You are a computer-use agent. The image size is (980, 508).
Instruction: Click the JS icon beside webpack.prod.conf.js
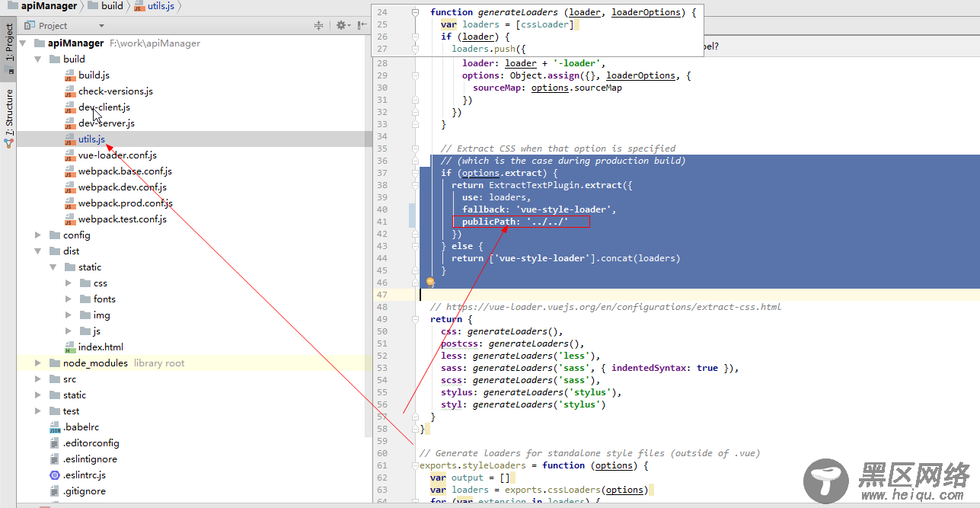tap(69, 203)
